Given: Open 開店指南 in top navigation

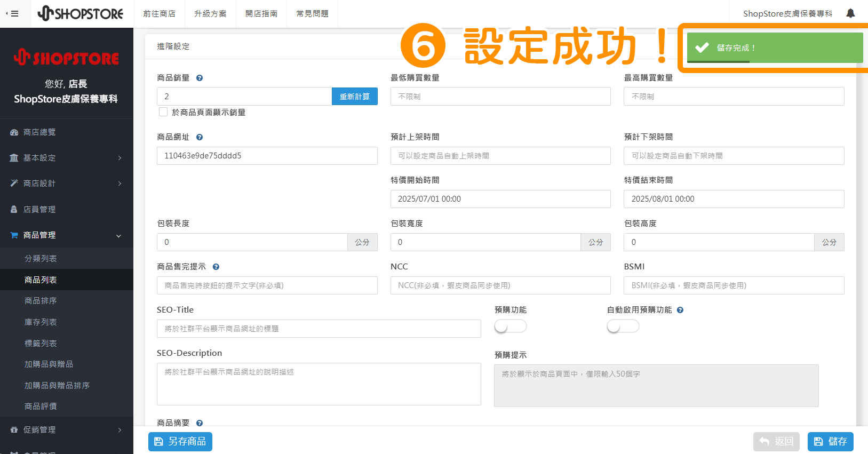Looking at the screenshot, I should point(261,14).
